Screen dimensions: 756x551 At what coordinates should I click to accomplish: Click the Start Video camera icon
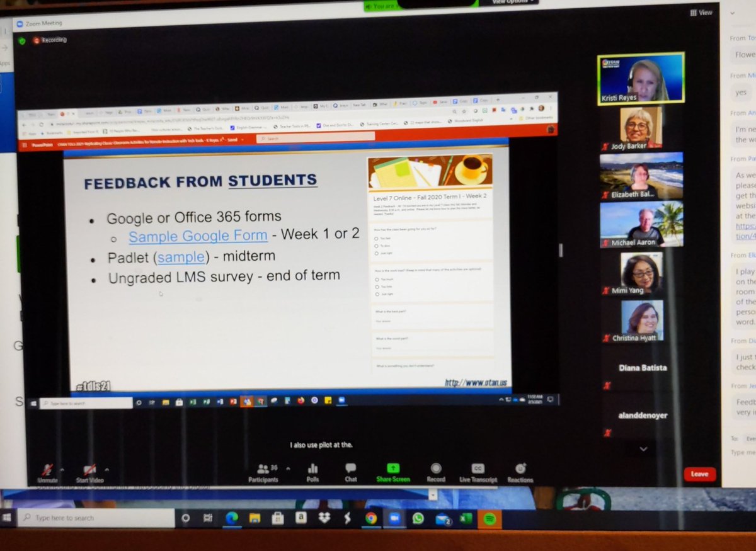(90, 470)
